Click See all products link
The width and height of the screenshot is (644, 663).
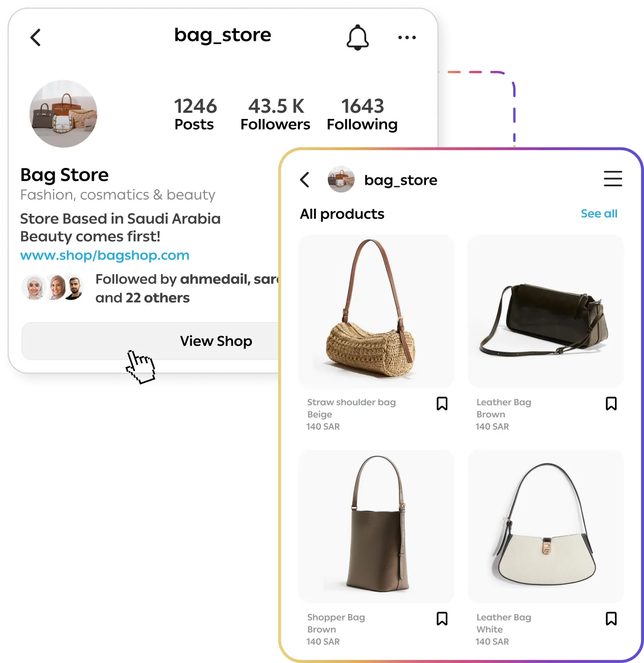[599, 213]
